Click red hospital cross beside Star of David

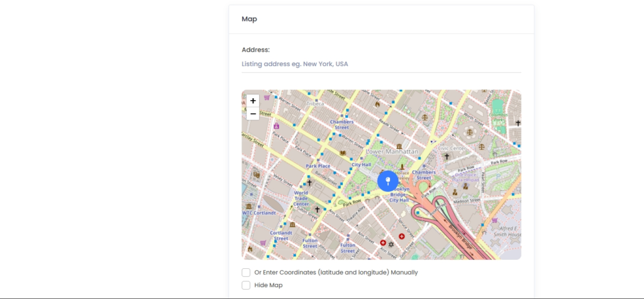[x=383, y=242]
